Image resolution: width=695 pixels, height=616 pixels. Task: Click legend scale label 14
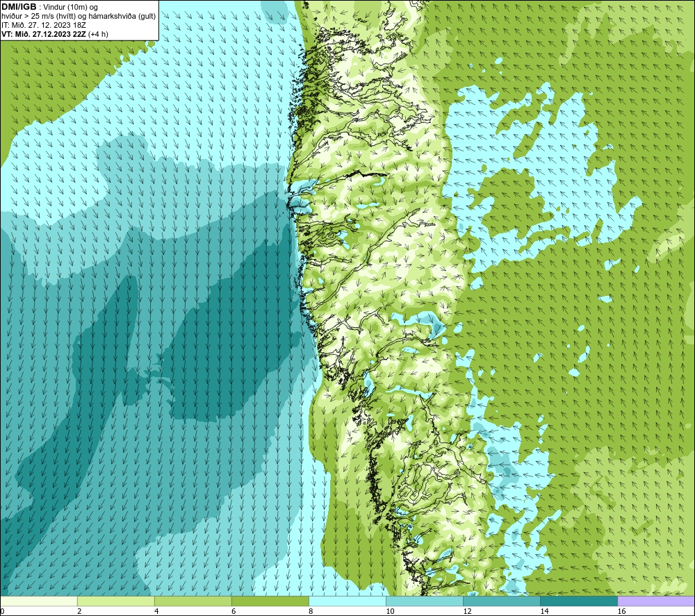click(x=544, y=612)
